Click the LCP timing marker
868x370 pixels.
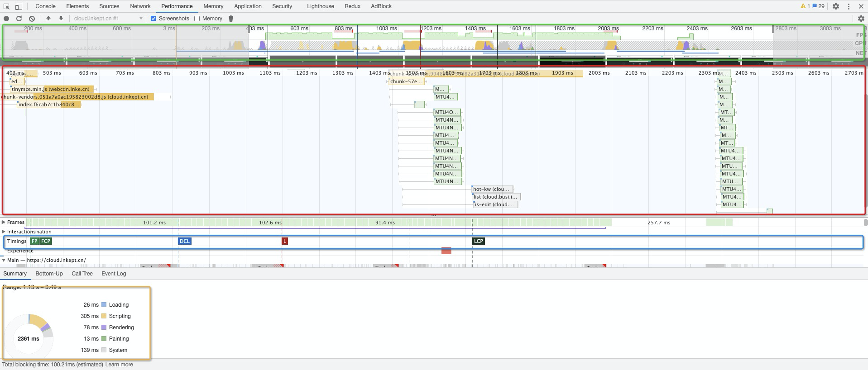(479, 241)
